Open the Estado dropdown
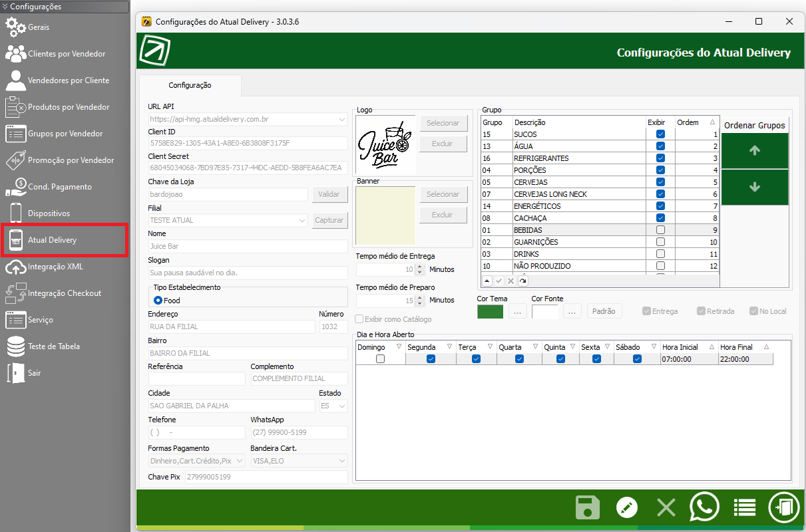 pos(342,406)
